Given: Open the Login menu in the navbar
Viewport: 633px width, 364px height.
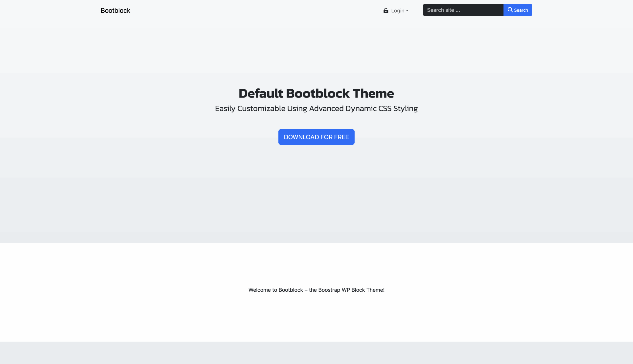Looking at the screenshot, I should (x=396, y=11).
